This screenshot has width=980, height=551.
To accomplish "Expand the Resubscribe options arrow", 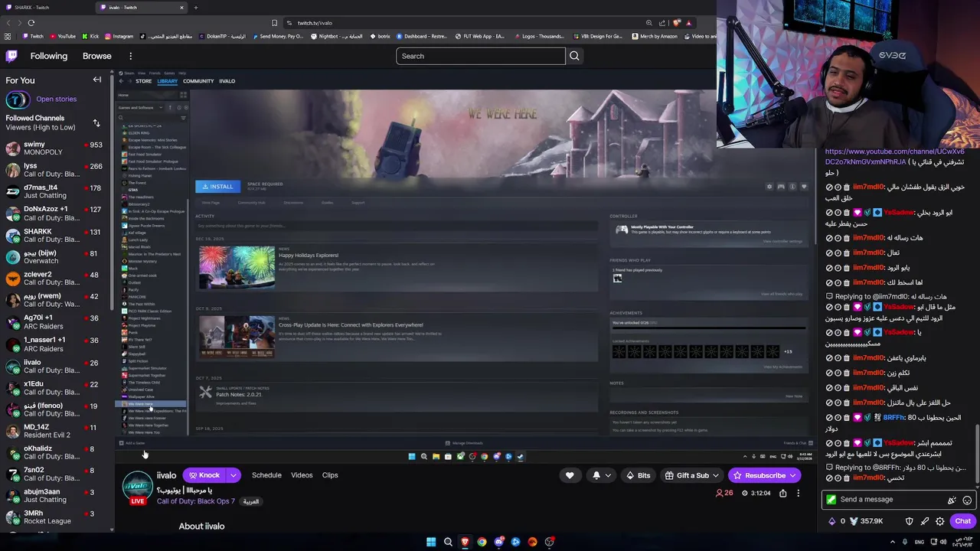I will pyautogui.click(x=792, y=475).
